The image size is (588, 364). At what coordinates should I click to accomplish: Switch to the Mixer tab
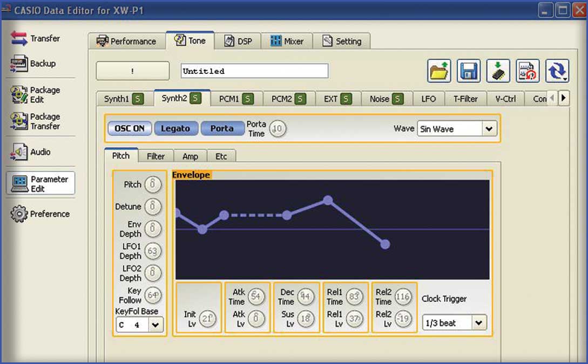click(x=287, y=41)
